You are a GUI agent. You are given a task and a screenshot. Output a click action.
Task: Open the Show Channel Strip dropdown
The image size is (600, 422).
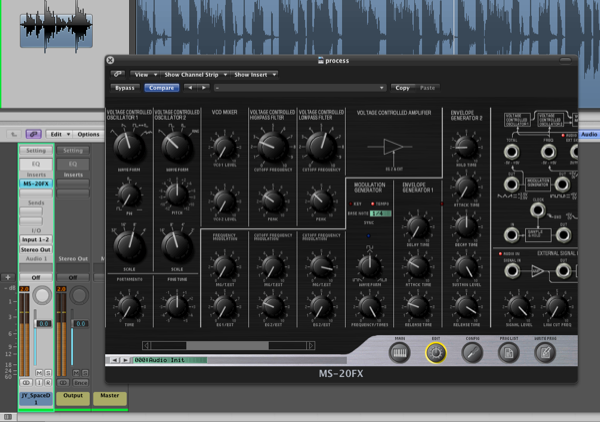[192, 74]
